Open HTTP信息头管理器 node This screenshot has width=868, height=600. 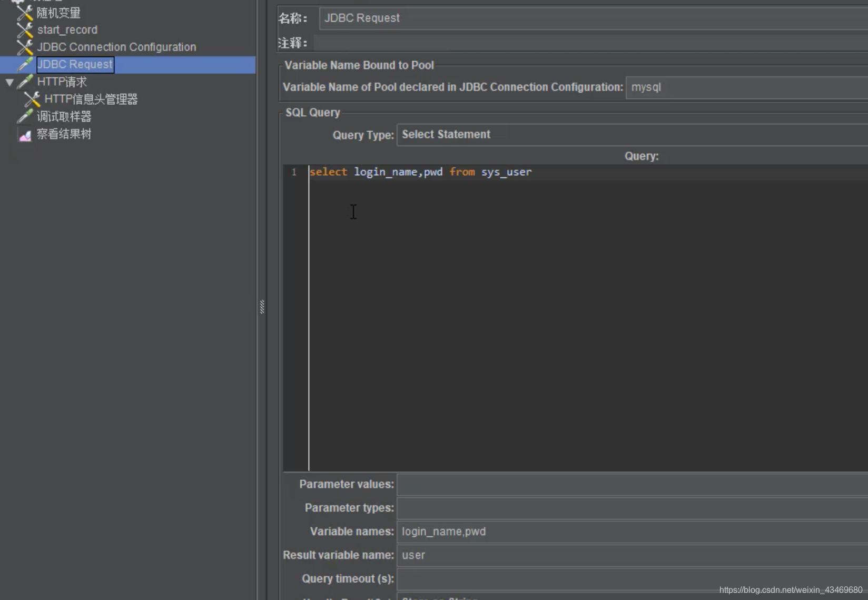[91, 99]
